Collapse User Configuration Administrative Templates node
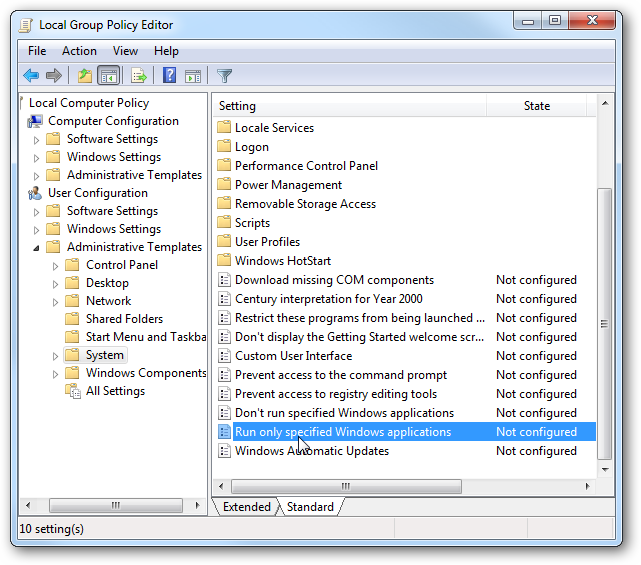Screen dimensions: 641x565 coord(36,248)
